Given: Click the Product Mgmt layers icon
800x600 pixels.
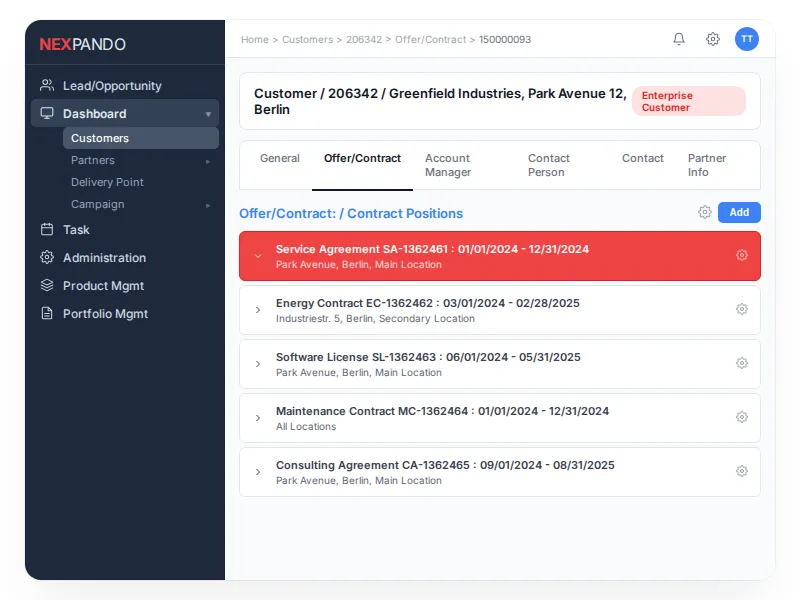Looking at the screenshot, I should coord(47,285).
